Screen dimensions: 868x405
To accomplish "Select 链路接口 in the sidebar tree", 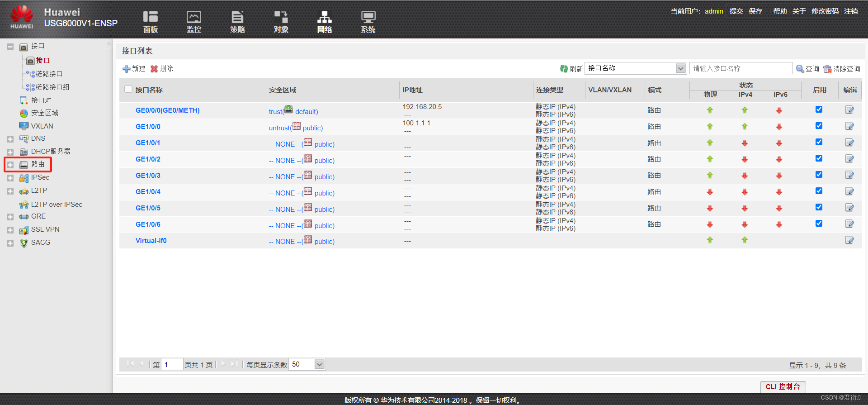I will click(49, 74).
